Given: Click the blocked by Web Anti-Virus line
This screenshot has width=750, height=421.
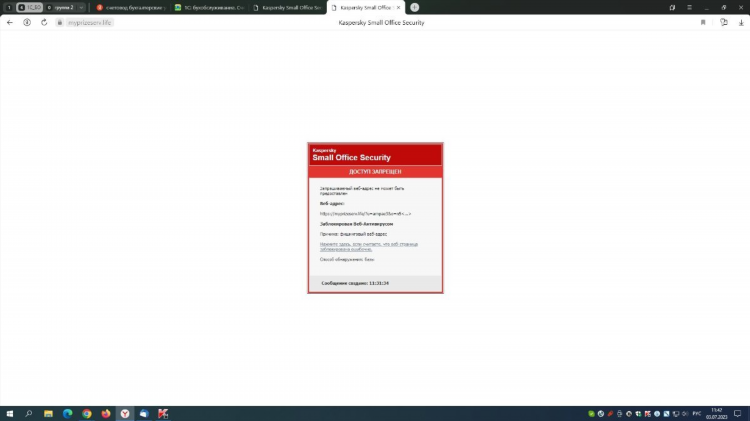Looking at the screenshot, I should pos(356,224).
